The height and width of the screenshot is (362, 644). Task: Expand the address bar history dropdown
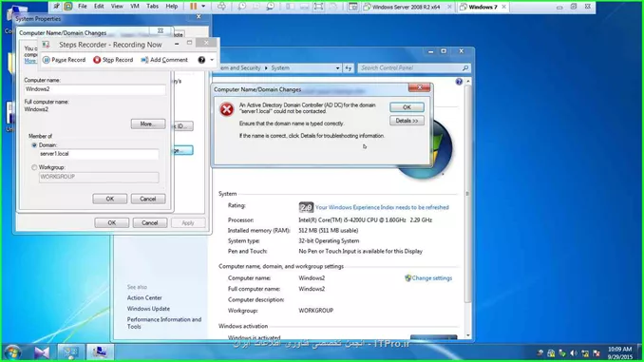click(337, 68)
